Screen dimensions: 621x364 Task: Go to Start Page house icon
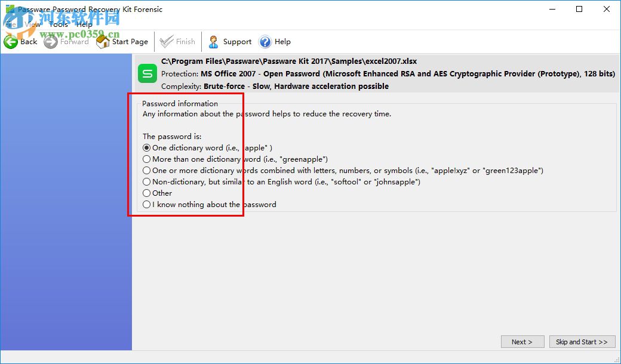click(x=103, y=42)
